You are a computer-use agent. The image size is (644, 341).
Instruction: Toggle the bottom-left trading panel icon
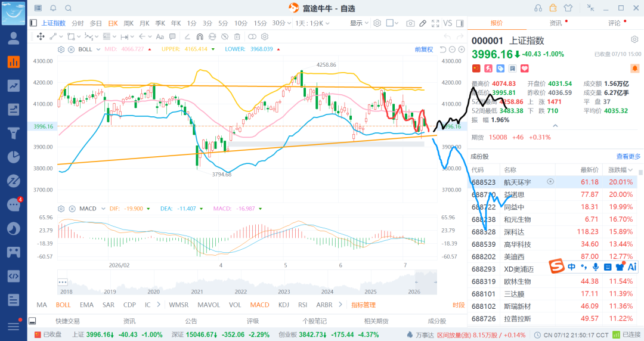[32, 321]
